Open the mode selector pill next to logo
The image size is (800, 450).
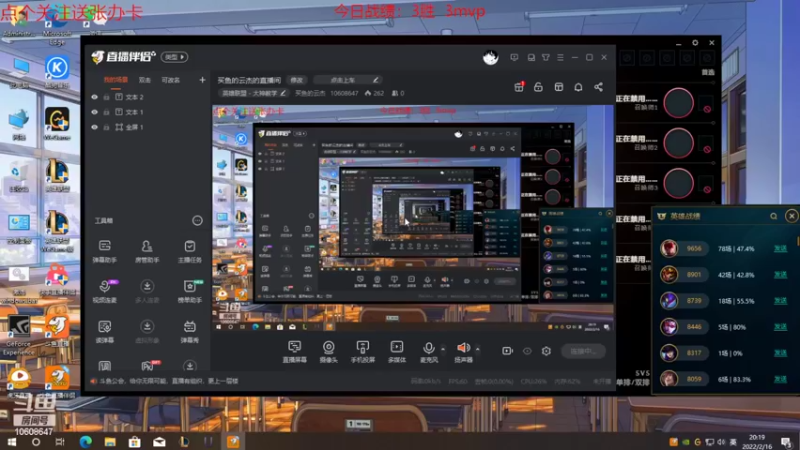[x=174, y=57]
